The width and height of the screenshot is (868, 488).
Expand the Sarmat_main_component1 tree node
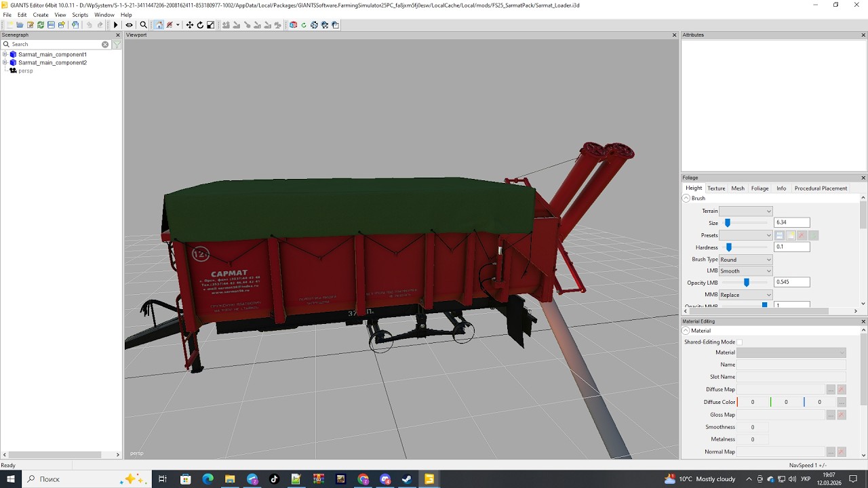pyautogui.click(x=5, y=54)
